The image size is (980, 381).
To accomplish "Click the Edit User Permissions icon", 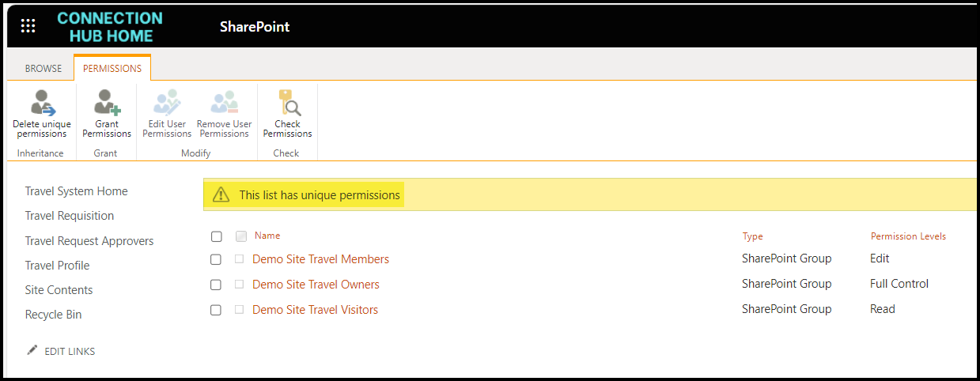I will pyautogui.click(x=167, y=104).
